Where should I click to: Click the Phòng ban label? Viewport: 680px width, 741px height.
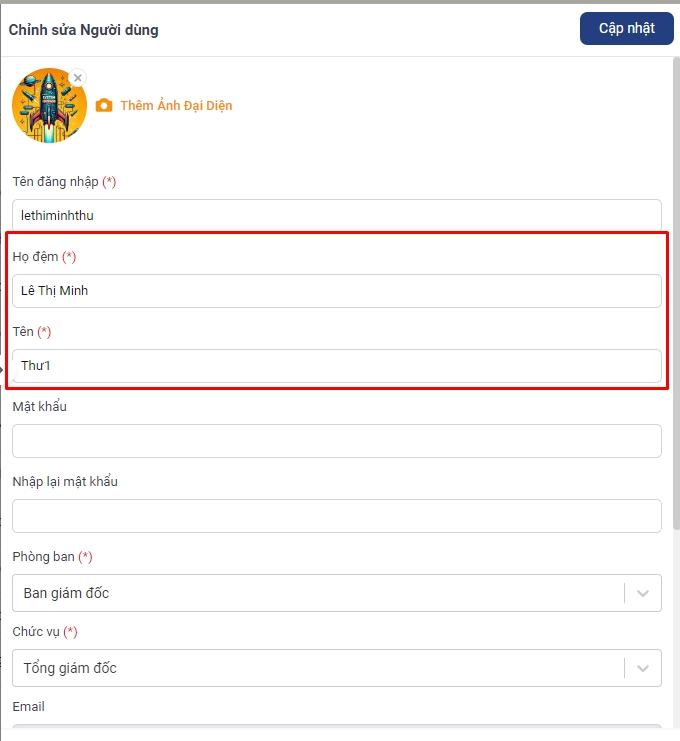tap(43, 556)
